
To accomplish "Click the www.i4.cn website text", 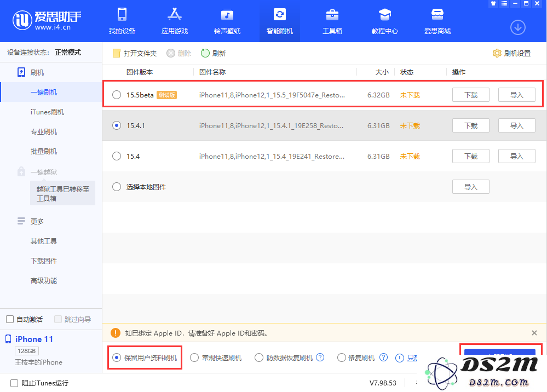I will [x=53, y=27].
